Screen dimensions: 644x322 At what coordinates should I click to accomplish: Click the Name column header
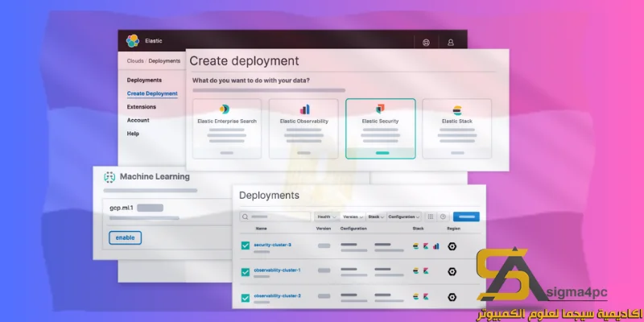261,229
